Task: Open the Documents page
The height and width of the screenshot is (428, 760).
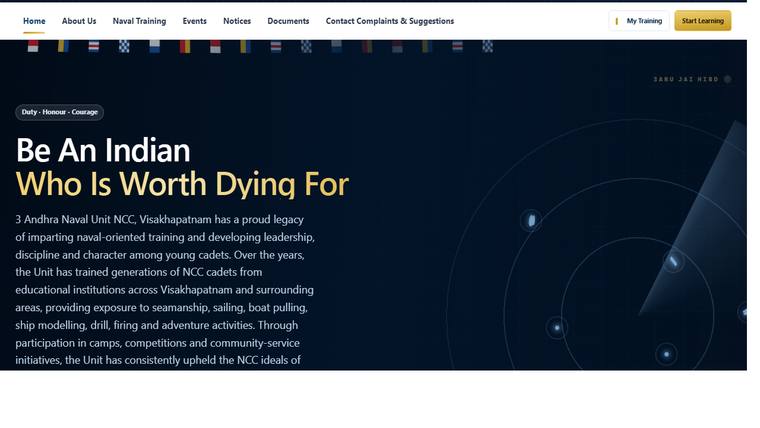Action: 288,21
